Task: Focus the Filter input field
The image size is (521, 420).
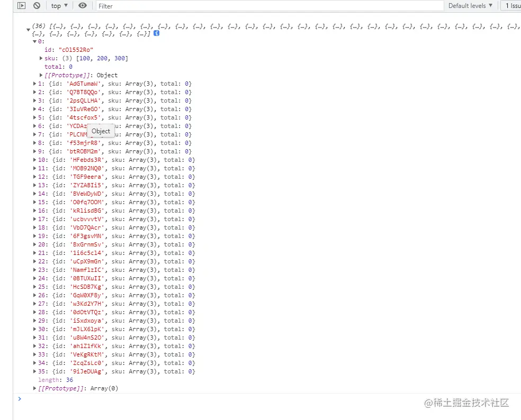Action: click(x=270, y=6)
